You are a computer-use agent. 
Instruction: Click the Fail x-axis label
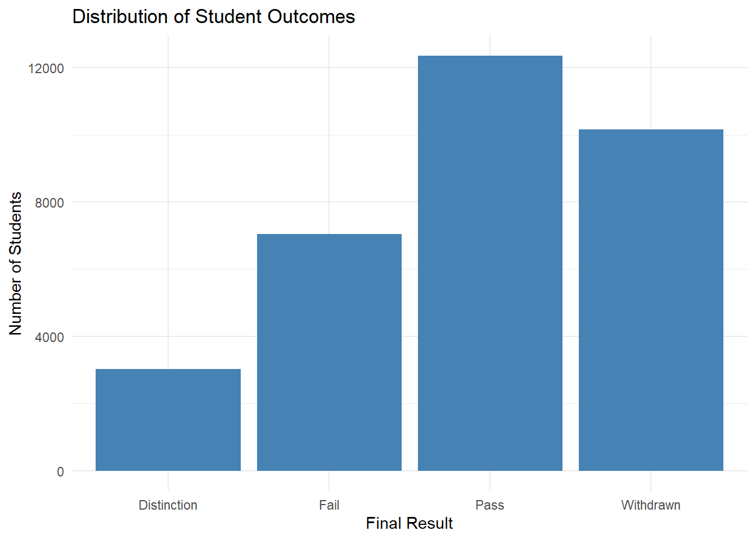(329, 505)
